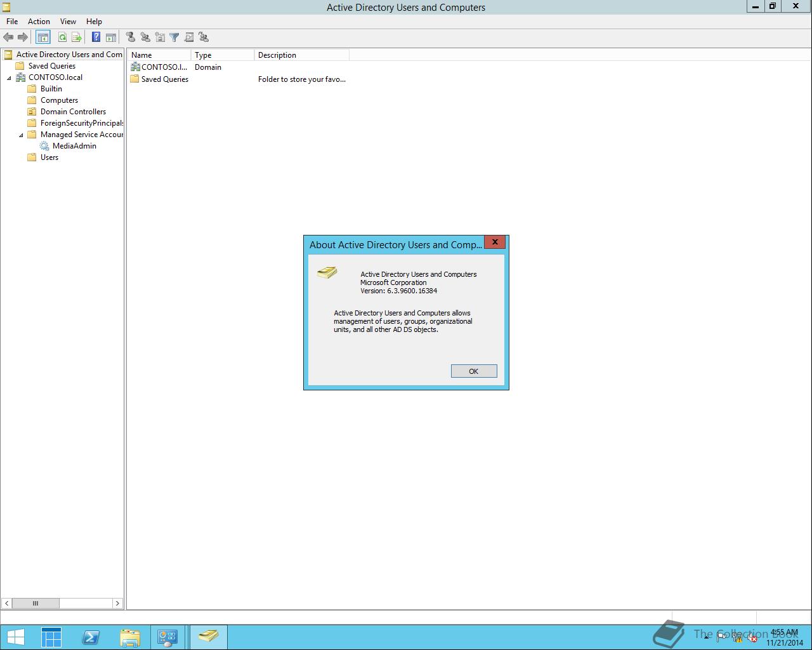Open PowerShell from the taskbar

click(x=91, y=637)
